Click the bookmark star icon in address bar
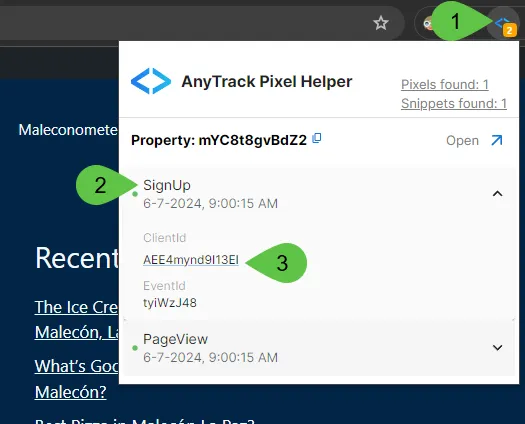Screen dimensions: 525x424 [381, 23]
